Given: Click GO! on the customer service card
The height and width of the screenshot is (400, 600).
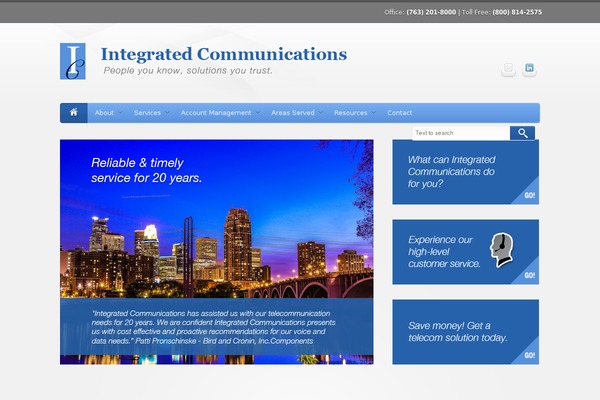Looking at the screenshot, I should (530, 275).
